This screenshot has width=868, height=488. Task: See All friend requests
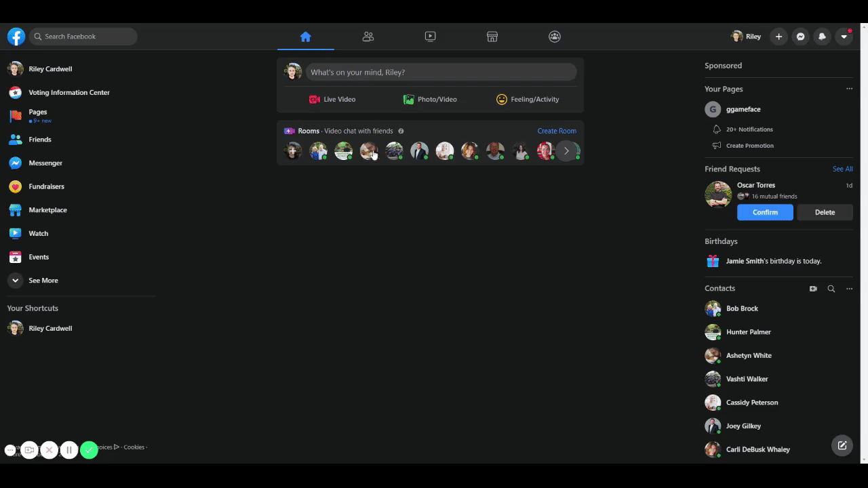[843, 169]
